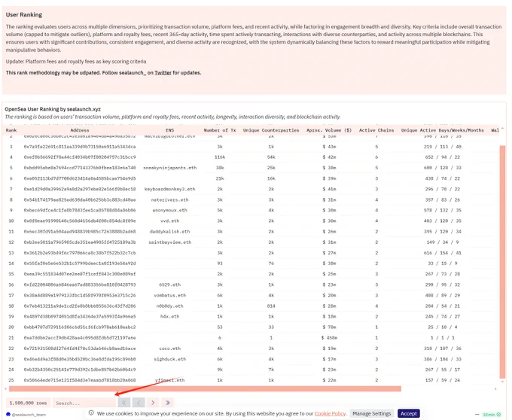Select the vvd.eth ENS cell
Viewport: 512px width, 420px height.
click(170, 221)
